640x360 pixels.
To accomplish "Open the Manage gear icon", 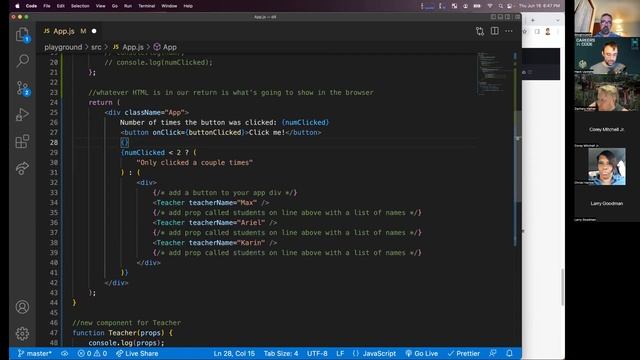I will pos(22,333).
